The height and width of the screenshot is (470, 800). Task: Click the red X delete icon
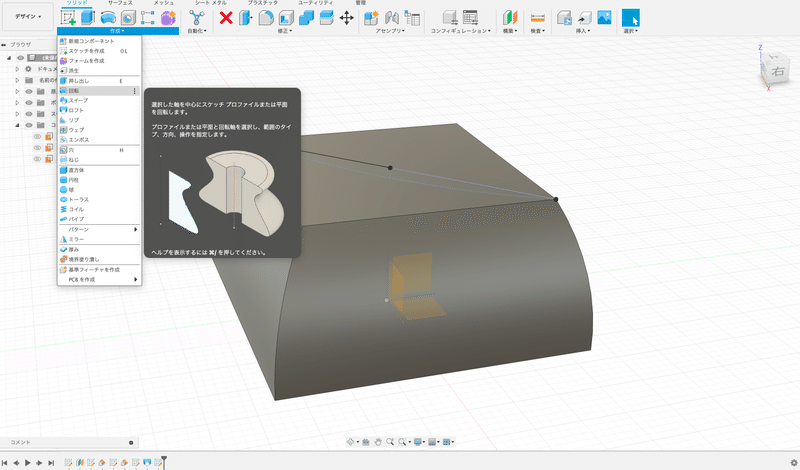click(x=226, y=18)
